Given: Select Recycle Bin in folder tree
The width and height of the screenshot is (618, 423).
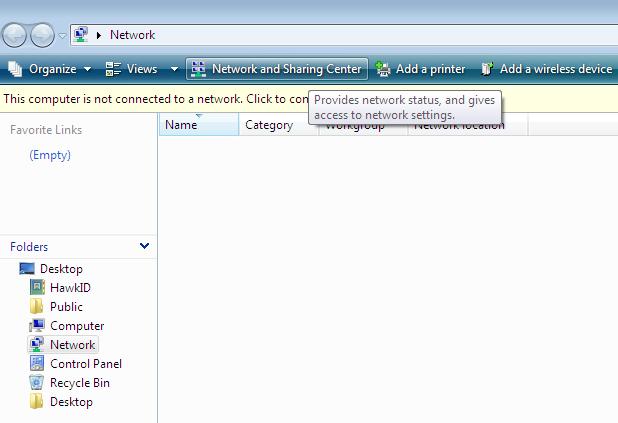Looking at the screenshot, I should click(80, 383).
